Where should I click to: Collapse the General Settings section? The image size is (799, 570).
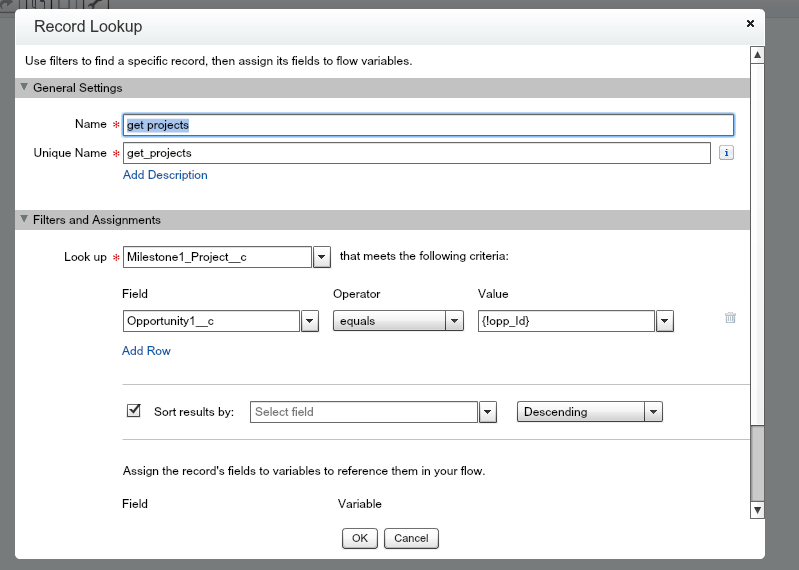pos(24,88)
